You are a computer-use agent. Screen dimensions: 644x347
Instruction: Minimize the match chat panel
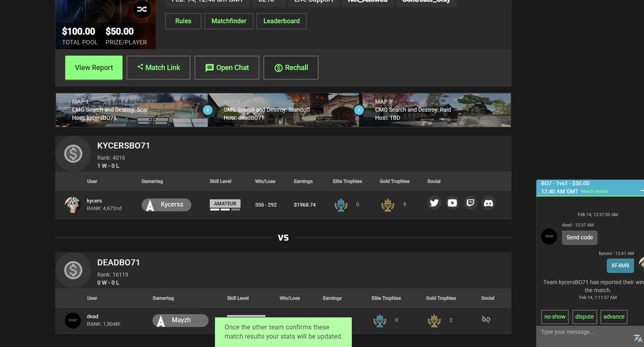pyautogui.click(x=642, y=191)
